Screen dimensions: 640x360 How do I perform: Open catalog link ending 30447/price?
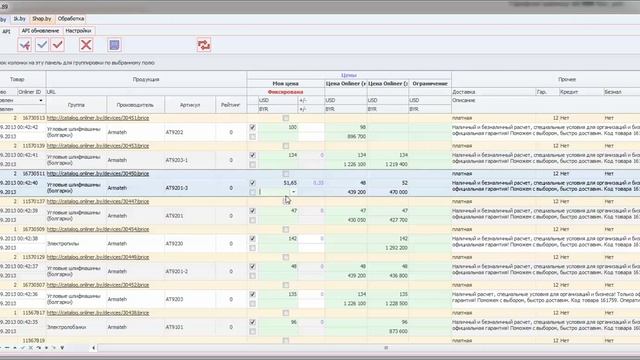tap(98, 201)
